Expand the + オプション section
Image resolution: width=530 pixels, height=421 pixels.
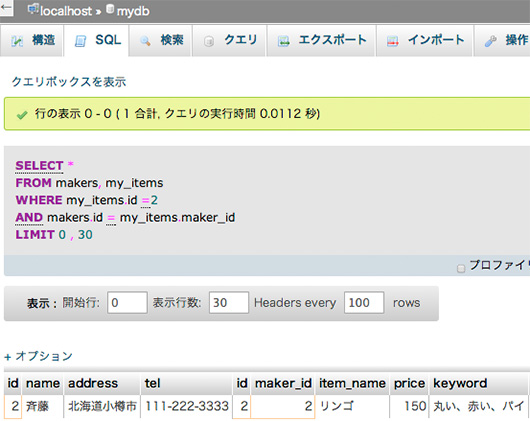[39, 356]
